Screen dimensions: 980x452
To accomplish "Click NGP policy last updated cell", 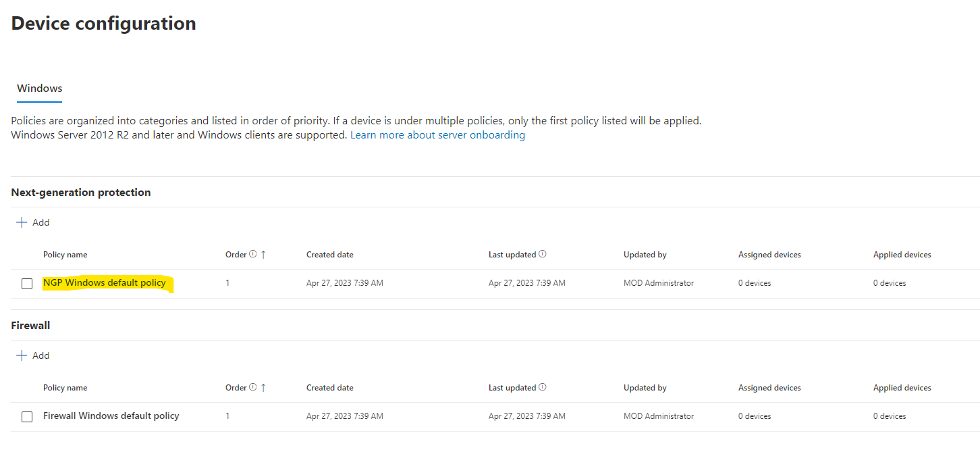I will point(527,283).
